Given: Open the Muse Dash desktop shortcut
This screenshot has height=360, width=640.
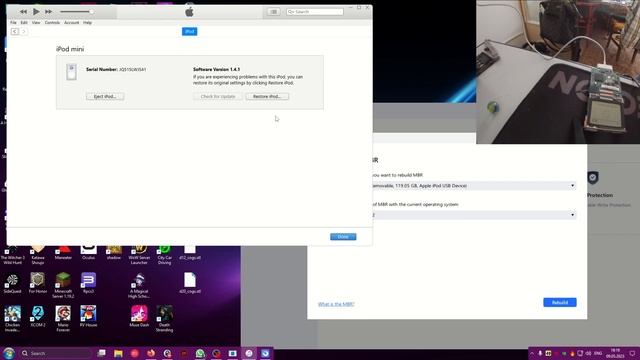Looking at the screenshot, I should 139,316.
